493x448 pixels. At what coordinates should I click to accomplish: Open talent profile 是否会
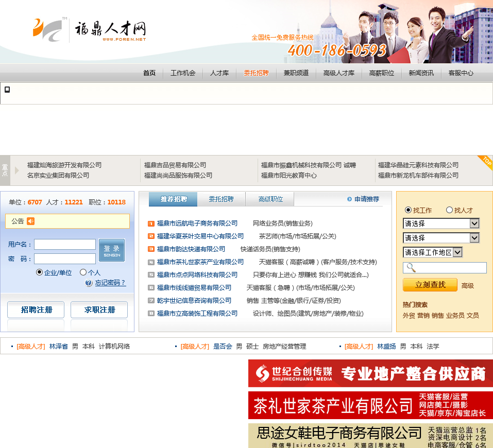[223, 347]
